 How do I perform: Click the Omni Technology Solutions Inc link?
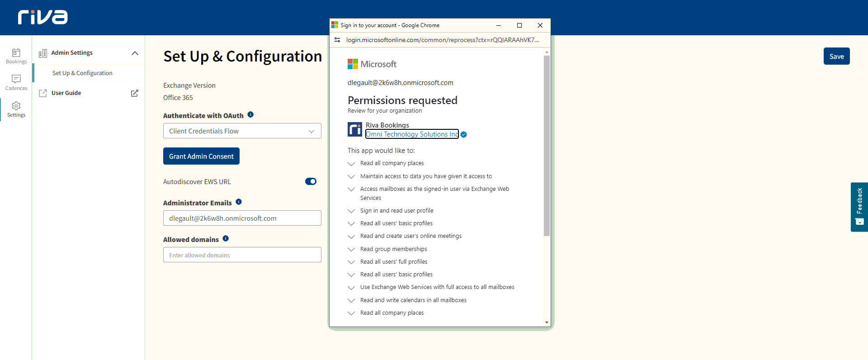(x=411, y=134)
